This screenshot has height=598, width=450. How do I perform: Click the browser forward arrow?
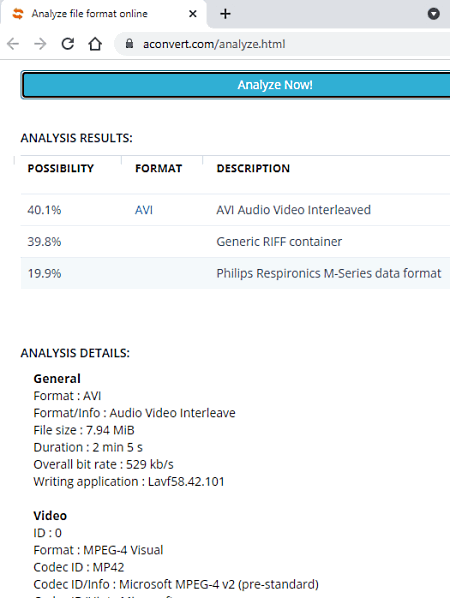[40, 44]
